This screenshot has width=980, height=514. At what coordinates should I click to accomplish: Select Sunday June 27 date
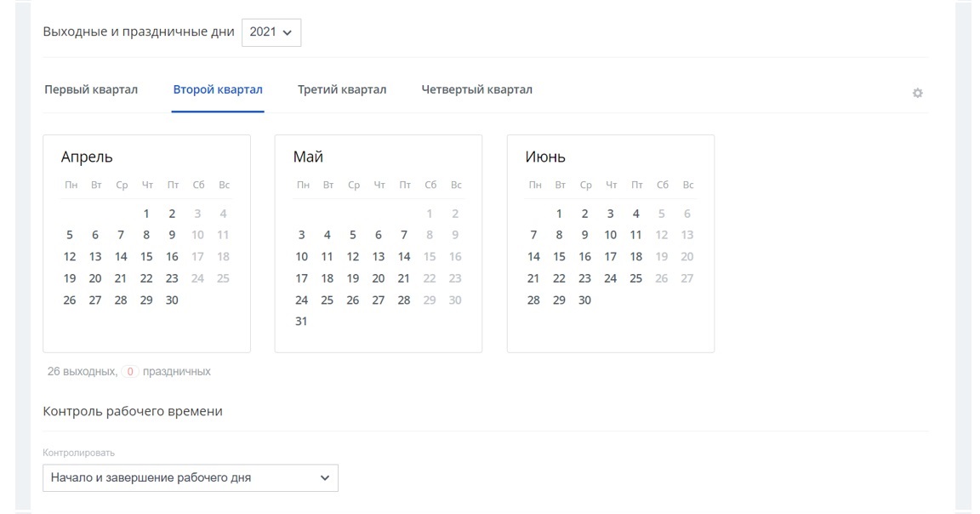pos(687,278)
